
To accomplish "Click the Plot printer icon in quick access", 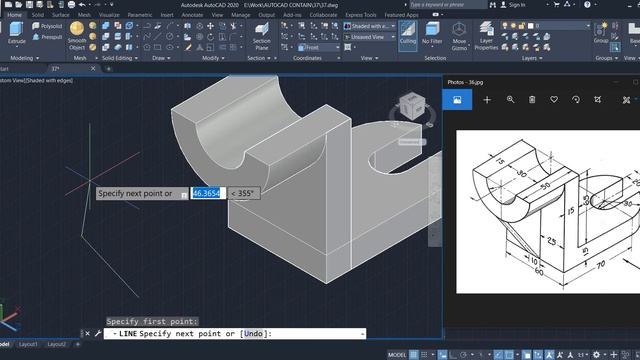I will pos(71,5).
